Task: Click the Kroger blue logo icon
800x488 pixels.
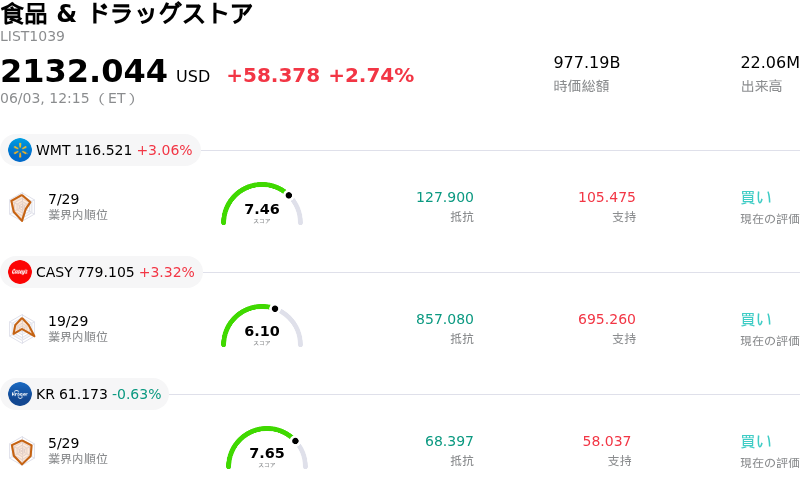Action: pos(20,394)
